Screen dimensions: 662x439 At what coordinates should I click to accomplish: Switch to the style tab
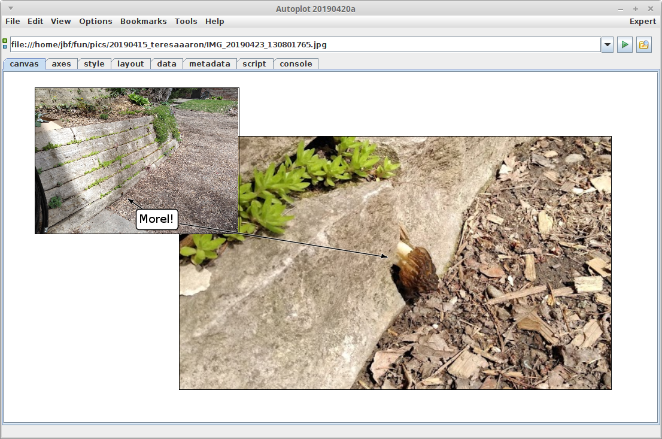pos(94,64)
